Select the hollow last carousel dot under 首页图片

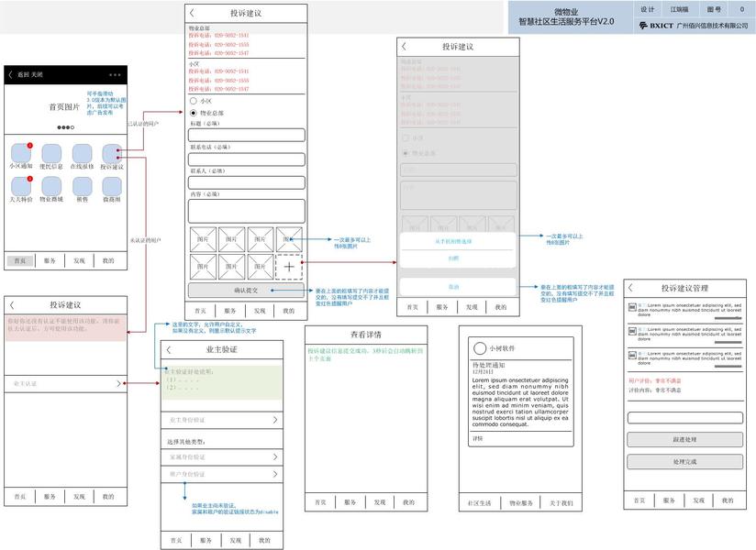pos(72,127)
